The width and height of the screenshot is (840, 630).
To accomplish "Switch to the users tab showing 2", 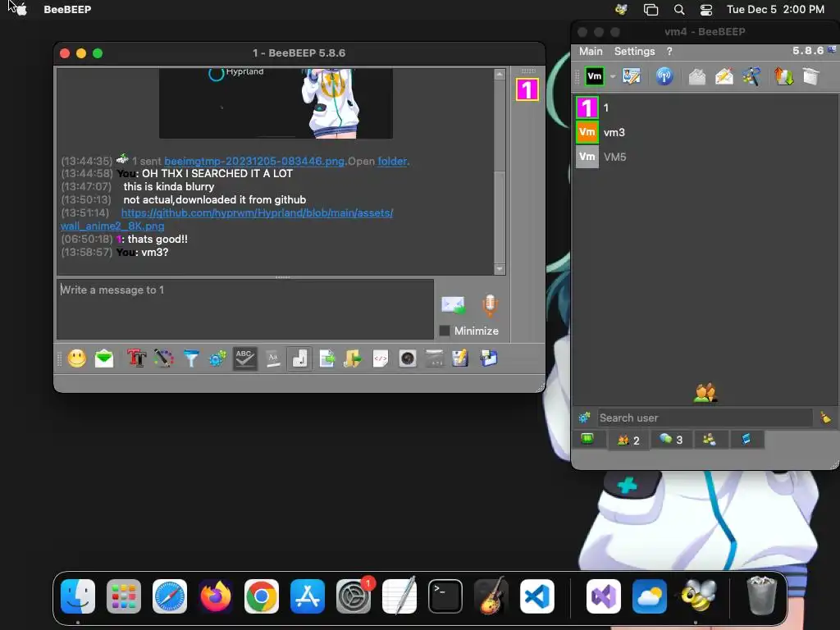I will point(628,440).
